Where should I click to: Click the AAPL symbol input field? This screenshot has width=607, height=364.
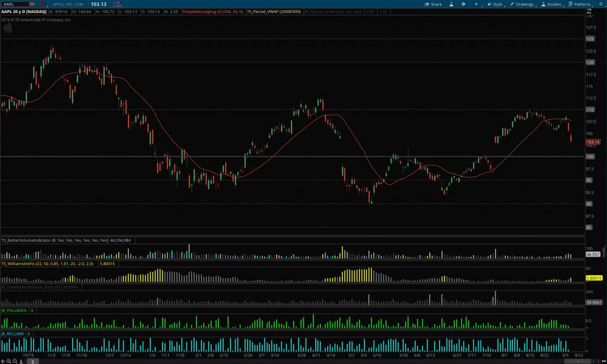pyautogui.click(x=15, y=4)
